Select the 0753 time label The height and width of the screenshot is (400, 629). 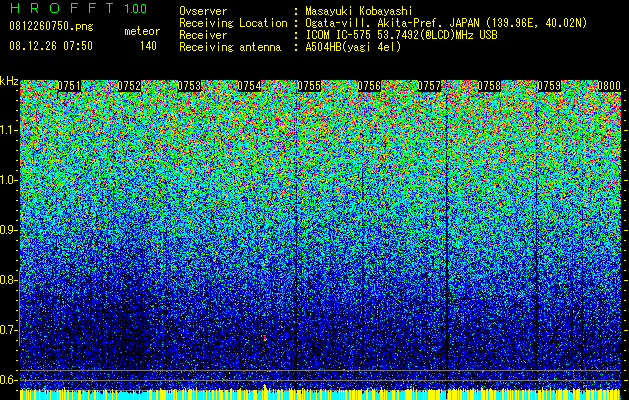(189, 86)
